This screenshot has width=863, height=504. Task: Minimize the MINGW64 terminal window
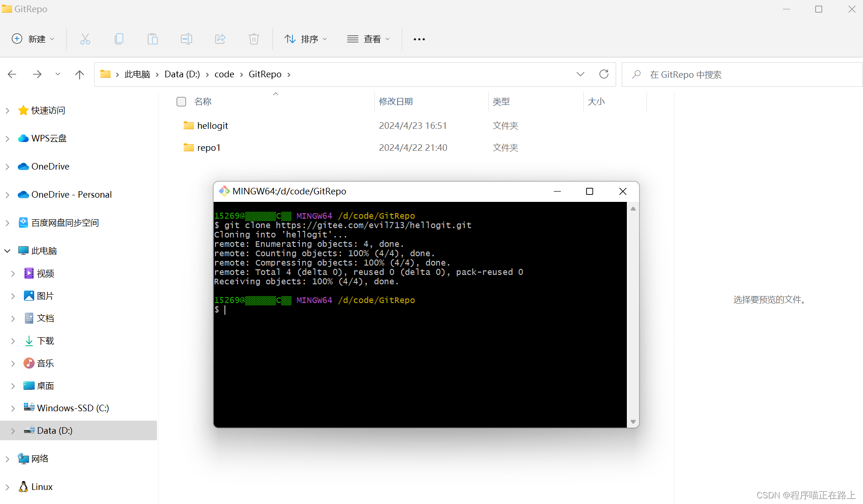tap(557, 191)
